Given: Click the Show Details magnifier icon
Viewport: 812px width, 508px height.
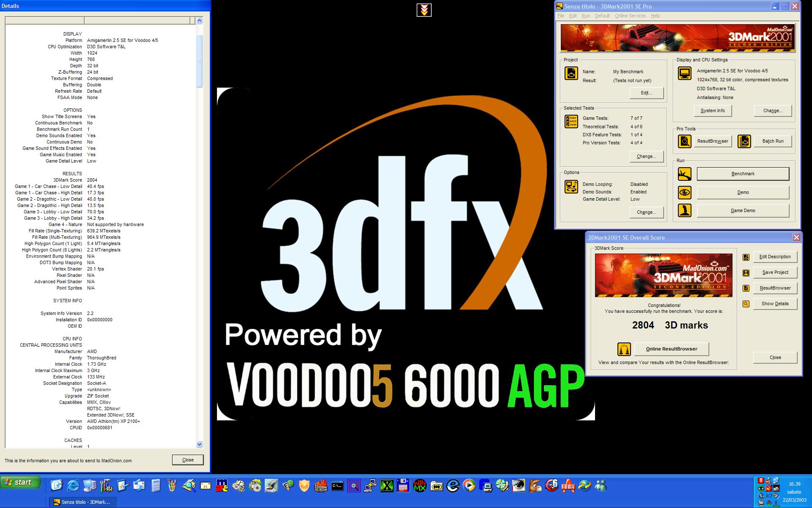Looking at the screenshot, I should pyautogui.click(x=746, y=304).
